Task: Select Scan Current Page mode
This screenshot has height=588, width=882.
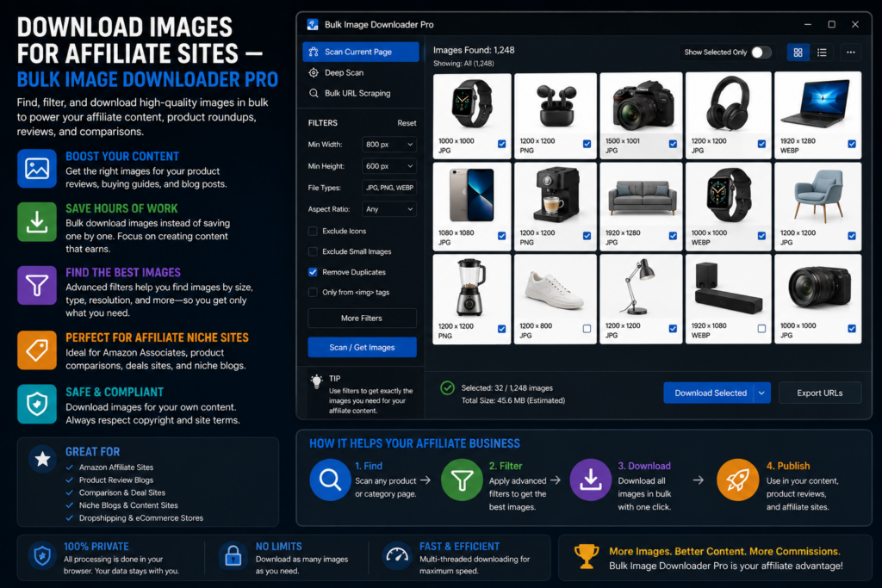Action: point(361,52)
